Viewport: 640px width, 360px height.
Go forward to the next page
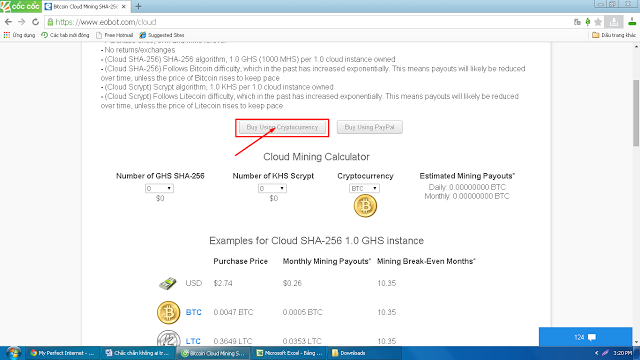(22, 22)
